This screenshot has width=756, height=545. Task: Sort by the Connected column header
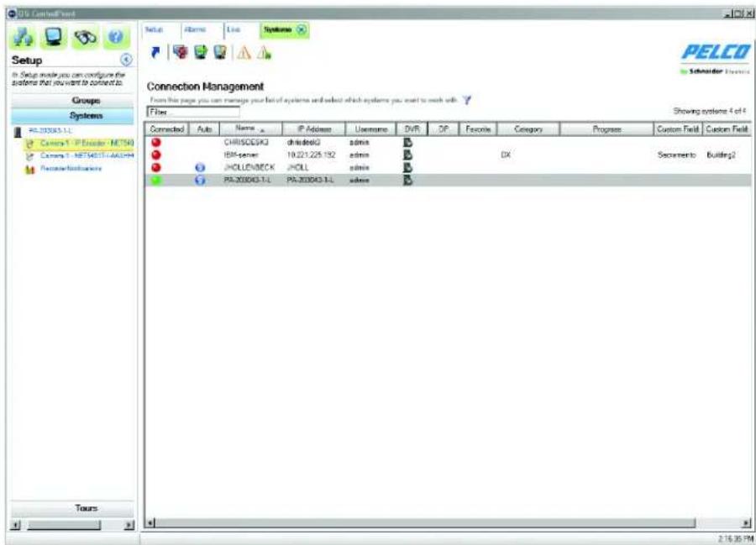(x=167, y=129)
